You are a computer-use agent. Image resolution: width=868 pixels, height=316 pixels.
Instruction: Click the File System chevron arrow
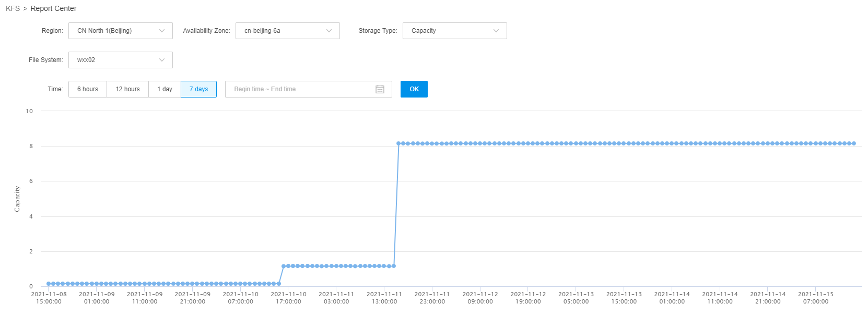[162, 60]
